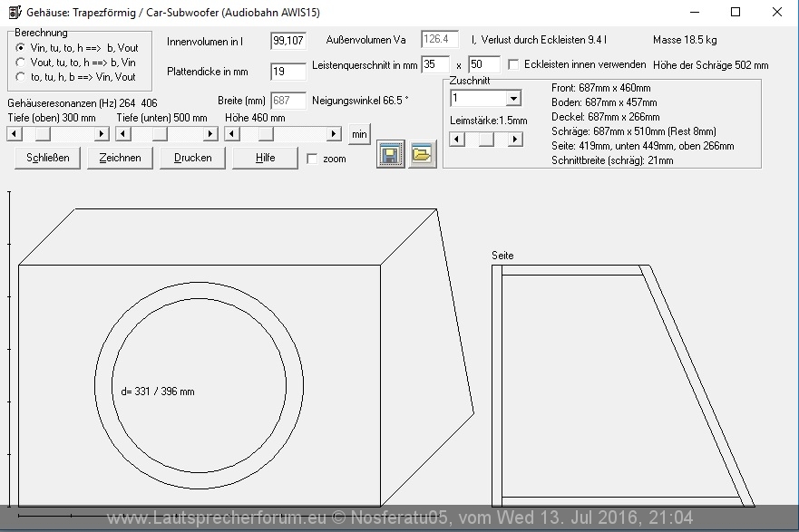Open the Zuschnitt dropdown list
799x532 pixels.
(513, 98)
